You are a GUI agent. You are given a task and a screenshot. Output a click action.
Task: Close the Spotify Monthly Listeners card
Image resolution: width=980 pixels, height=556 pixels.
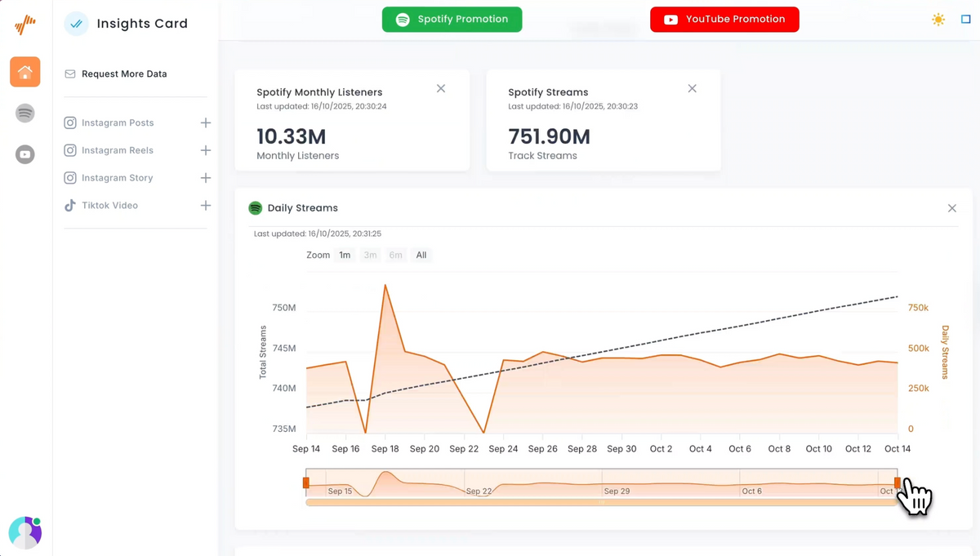(441, 89)
